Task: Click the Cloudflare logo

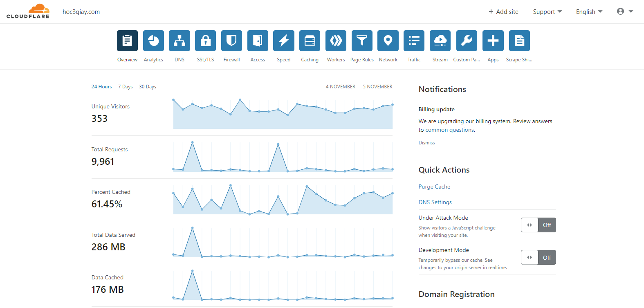Action: [x=28, y=11]
